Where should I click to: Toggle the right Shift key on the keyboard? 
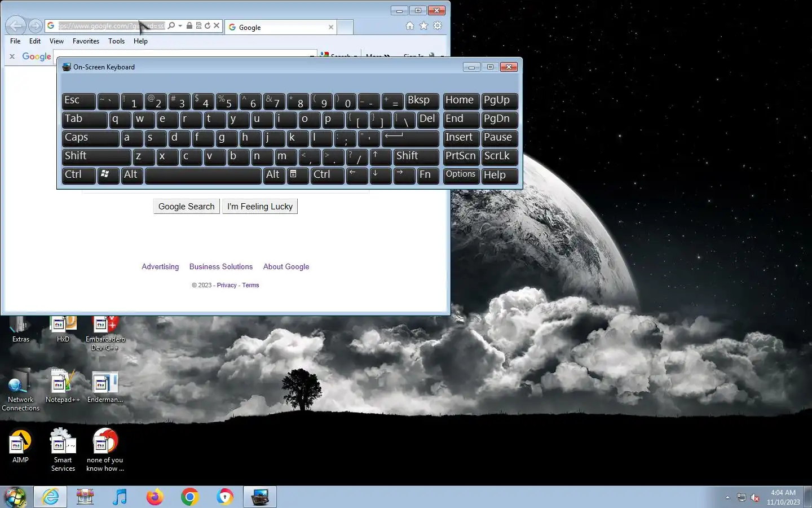coord(416,157)
